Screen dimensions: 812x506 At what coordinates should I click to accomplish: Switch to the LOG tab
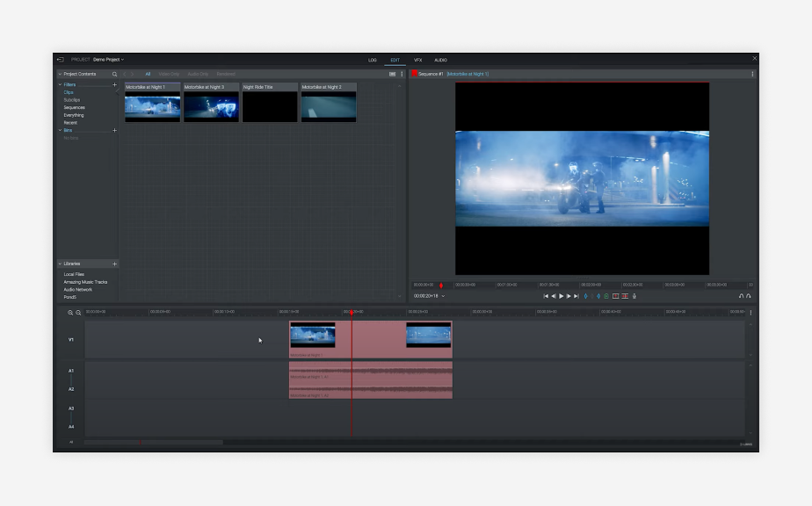(373, 60)
